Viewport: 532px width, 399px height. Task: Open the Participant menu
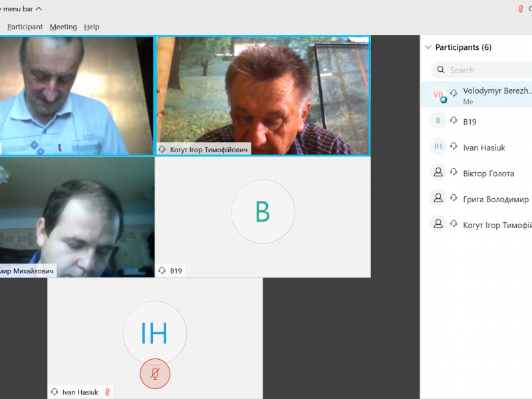(x=25, y=27)
